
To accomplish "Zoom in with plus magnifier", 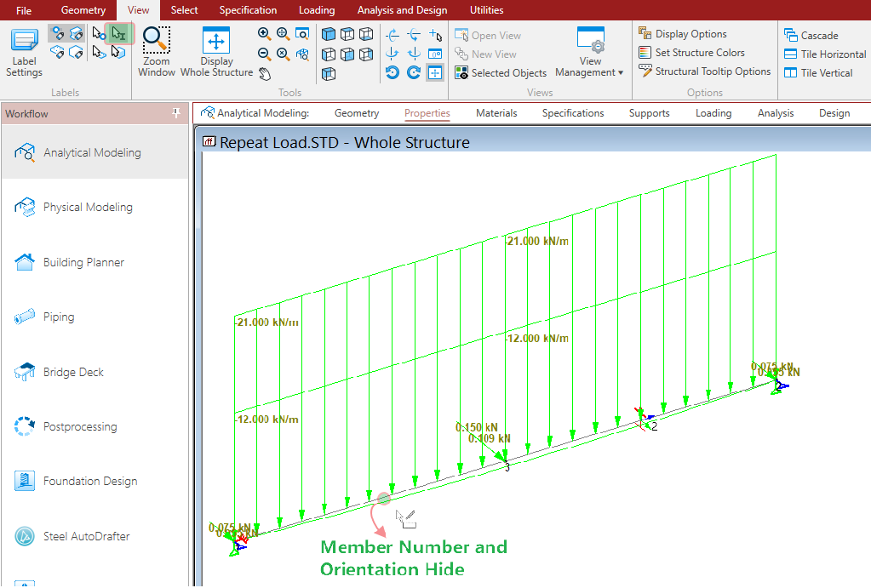I will click(265, 34).
